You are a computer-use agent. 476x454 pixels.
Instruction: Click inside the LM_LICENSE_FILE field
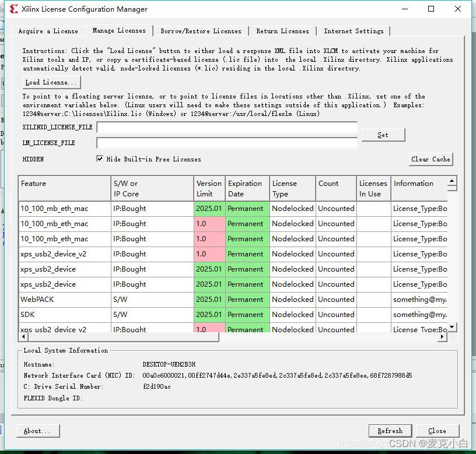pos(228,143)
